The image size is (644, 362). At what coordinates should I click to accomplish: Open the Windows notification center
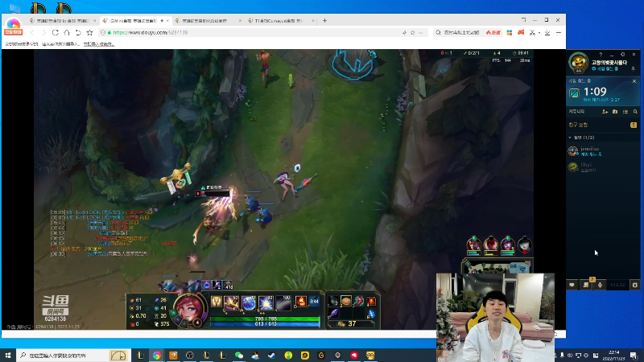634,355
